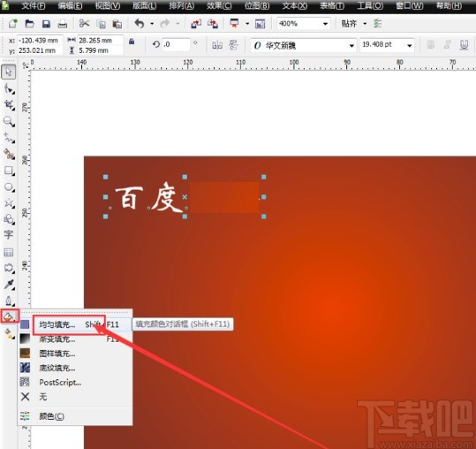The height and width of the screenshot is (449, 476).
Task: Open the 工具(O) menu
Action: coord(370,6)
